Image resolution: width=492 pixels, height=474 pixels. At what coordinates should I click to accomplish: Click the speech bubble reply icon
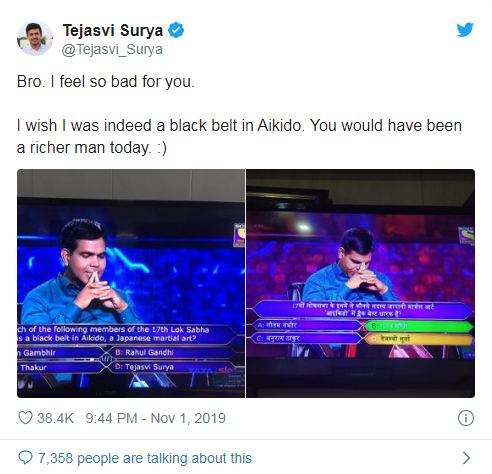coord(25,458)
